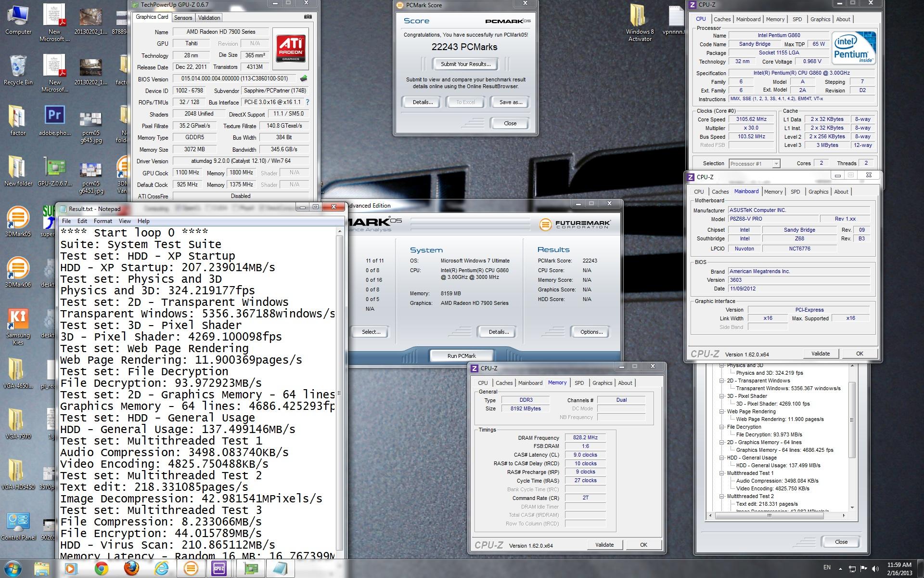Collapse the '2D - Transparent Windows' tree node

[x=722, y=381]
